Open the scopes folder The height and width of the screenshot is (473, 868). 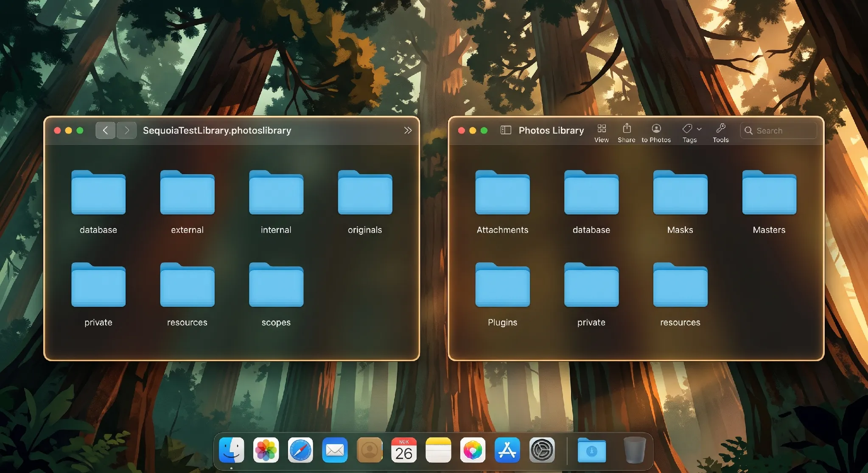[276, 285]
